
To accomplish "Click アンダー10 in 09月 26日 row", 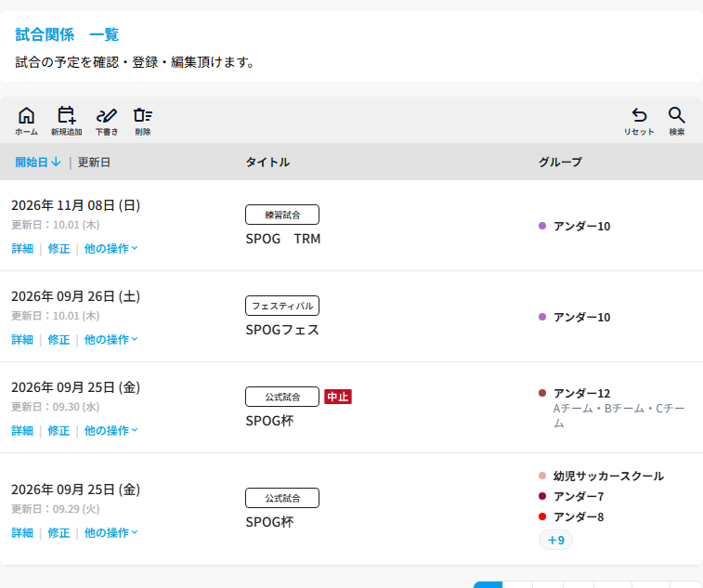I will (x=582, y=317).
